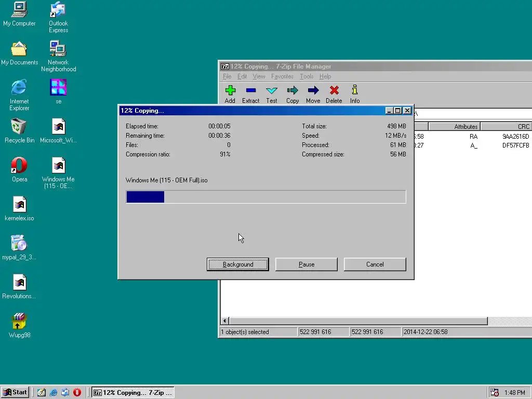Click the Move toolbar icon
Screen dimensions: 532x399
tap(313, 94)
